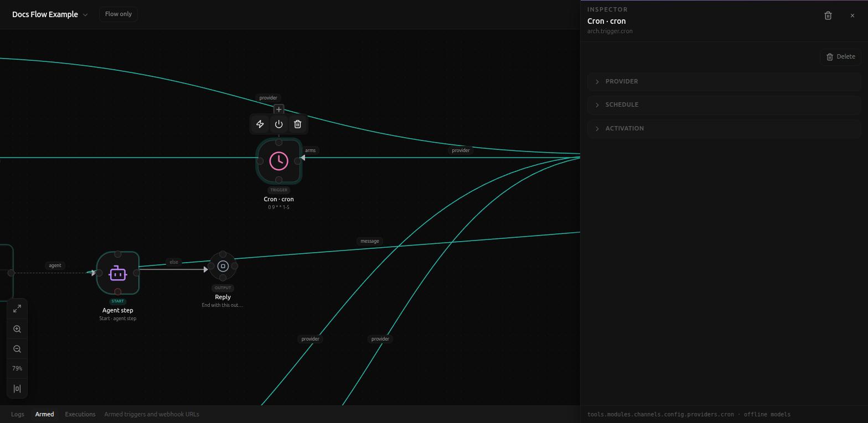This screenshot has height=423, width=868.
Task: Switch to the Logs tab
Action: [x=18, y=414]
